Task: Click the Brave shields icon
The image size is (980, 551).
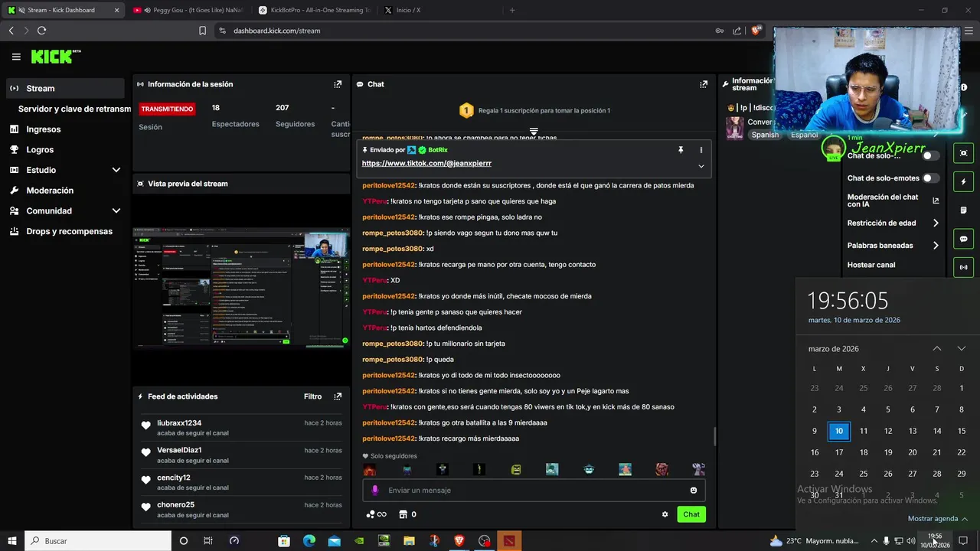Action: (756, 31)
